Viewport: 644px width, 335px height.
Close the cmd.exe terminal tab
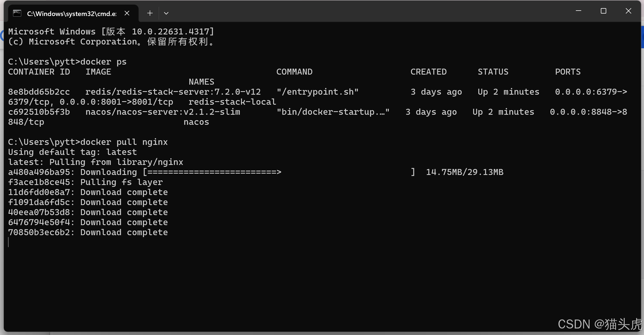(127, 13)
